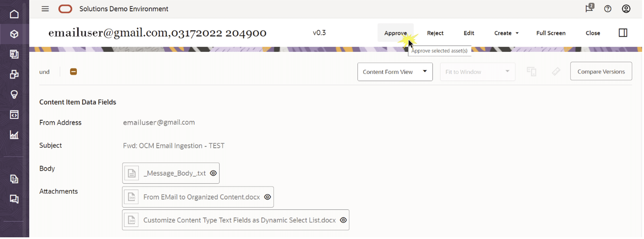Image resolution: width=644 pixels, height=239 pixels.
Task: Go to Home in the sidebar
Action: click(x=14, y=14)
